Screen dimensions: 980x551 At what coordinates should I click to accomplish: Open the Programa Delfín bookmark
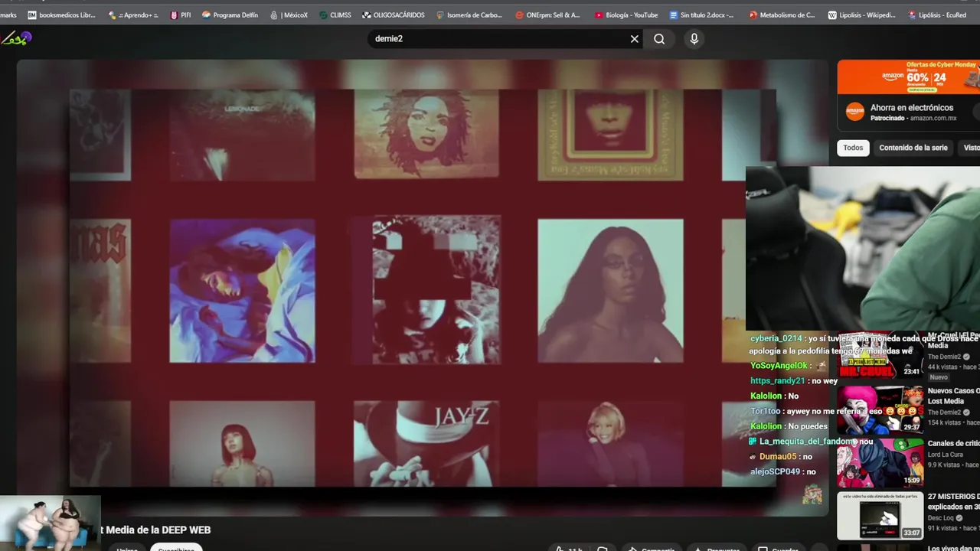point(230,15)
